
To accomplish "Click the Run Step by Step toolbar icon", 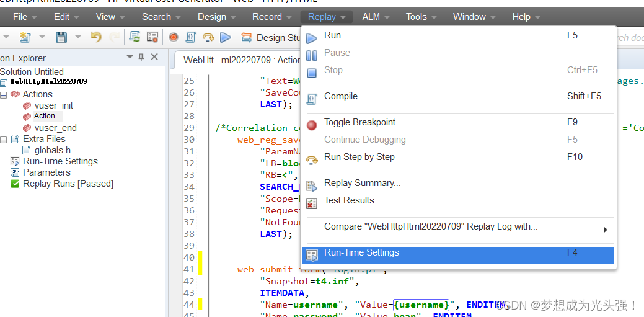I will coord(208,37).
